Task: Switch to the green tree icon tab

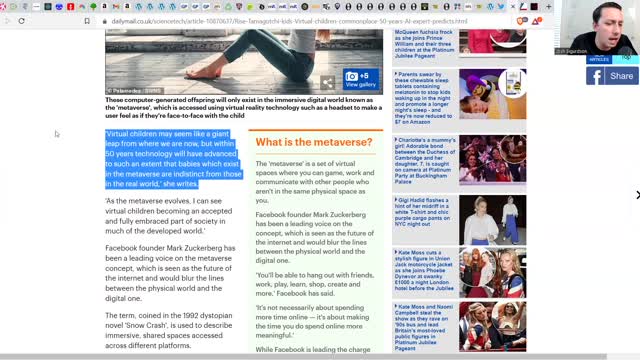Action: (93, 7)
